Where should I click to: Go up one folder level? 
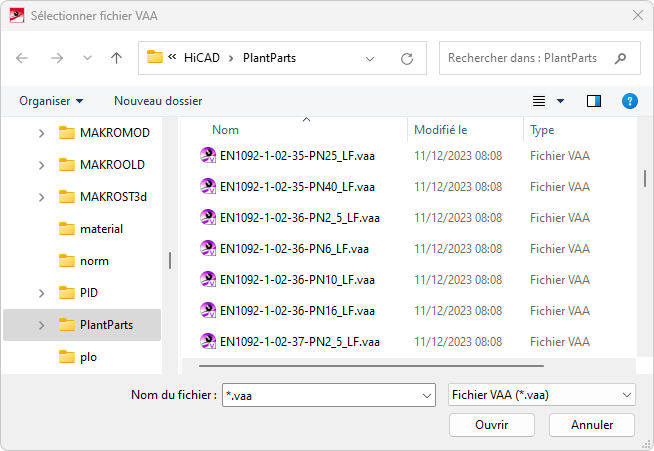116,58
